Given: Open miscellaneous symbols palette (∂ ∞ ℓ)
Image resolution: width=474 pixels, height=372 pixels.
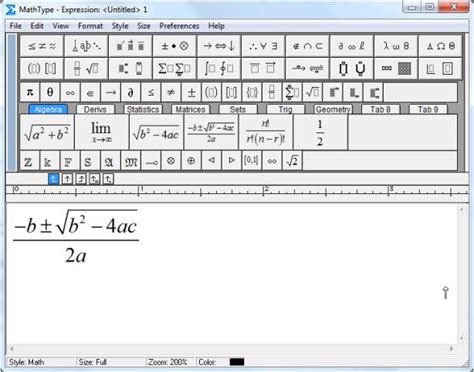Looking at the screenshot, I should [352, 46].
